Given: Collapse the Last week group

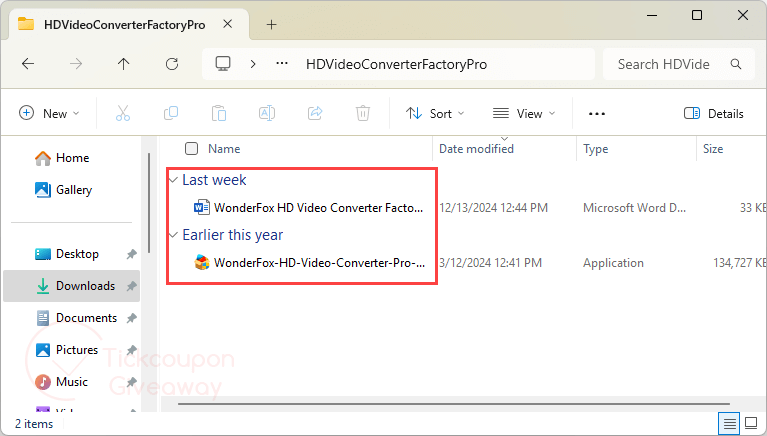Looking at the screenshot, I should point(173,180).
